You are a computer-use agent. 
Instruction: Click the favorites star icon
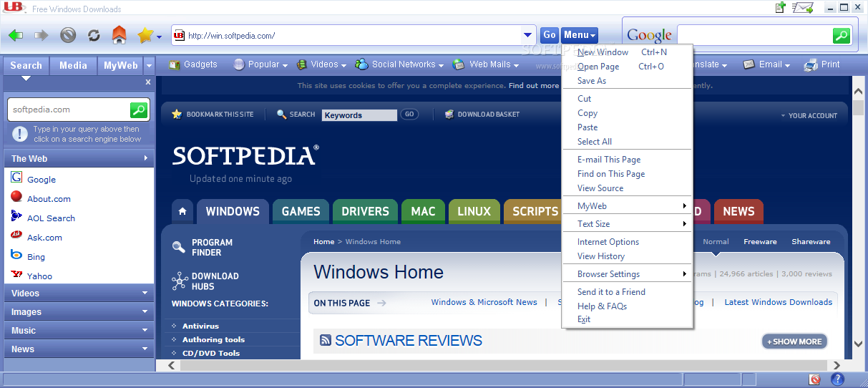point(145,35)
